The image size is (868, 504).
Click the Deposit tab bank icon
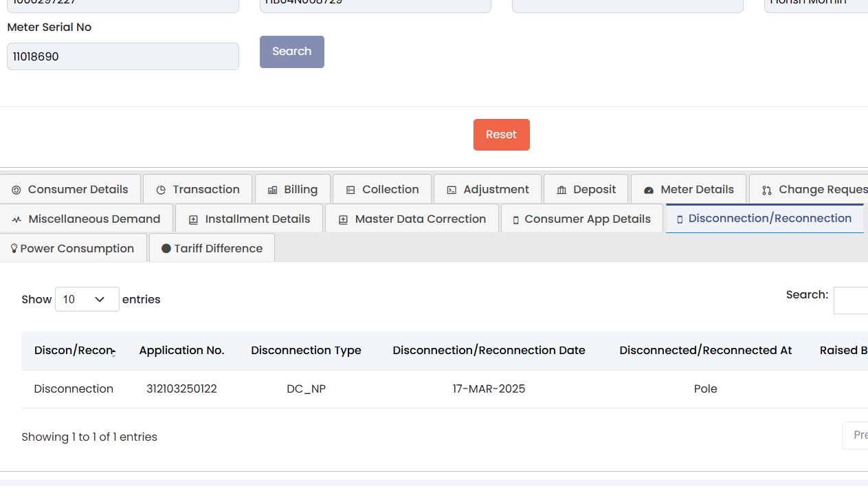[561, 190]
